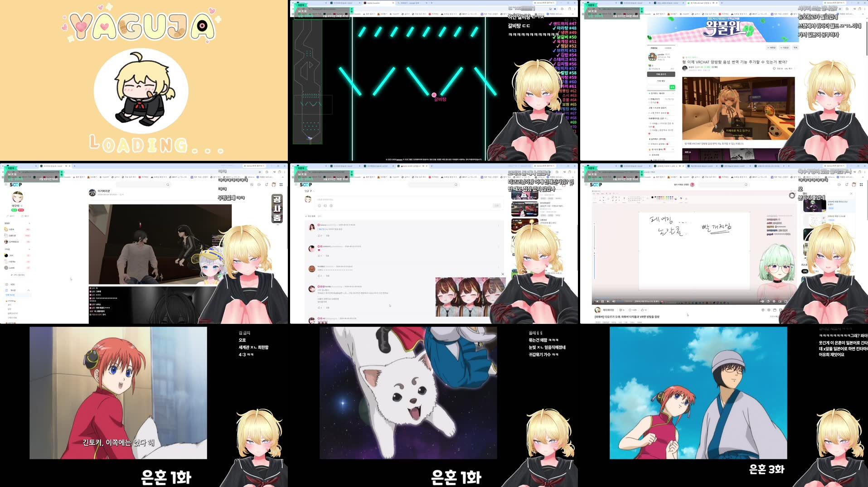Click the 은혼 3화 caption text
The height and width of the screenshot is (487, 868).
pos(766,469)
